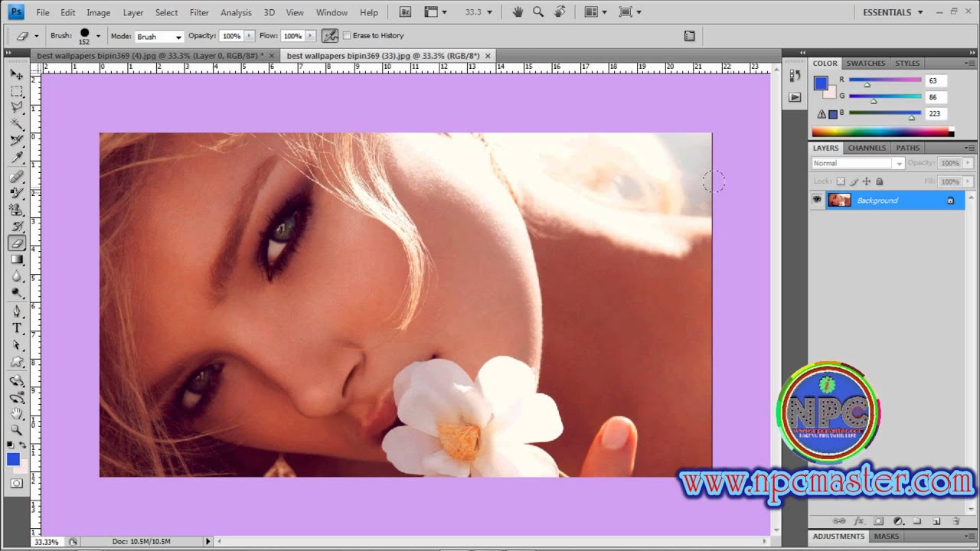Select the Hand tool in toolbox
The height and width of the screenshot is (551, 980).
pyautogui.click(x=16, y=414)
